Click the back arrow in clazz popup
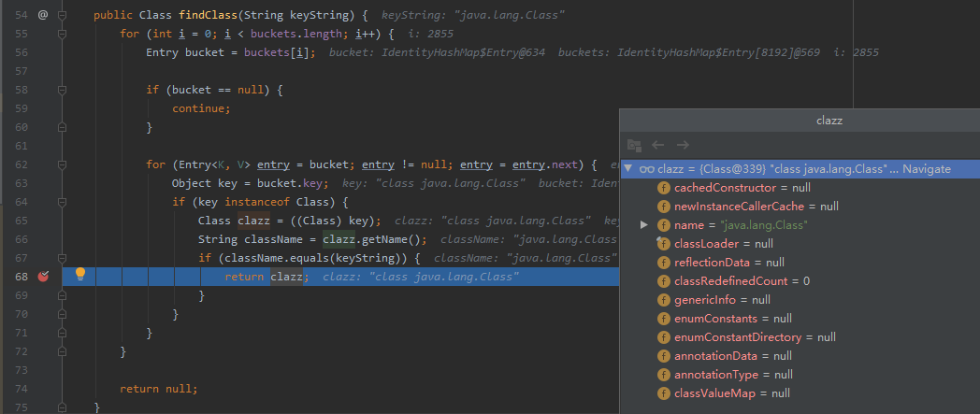 pyautogui.click(x=657, y=145)
